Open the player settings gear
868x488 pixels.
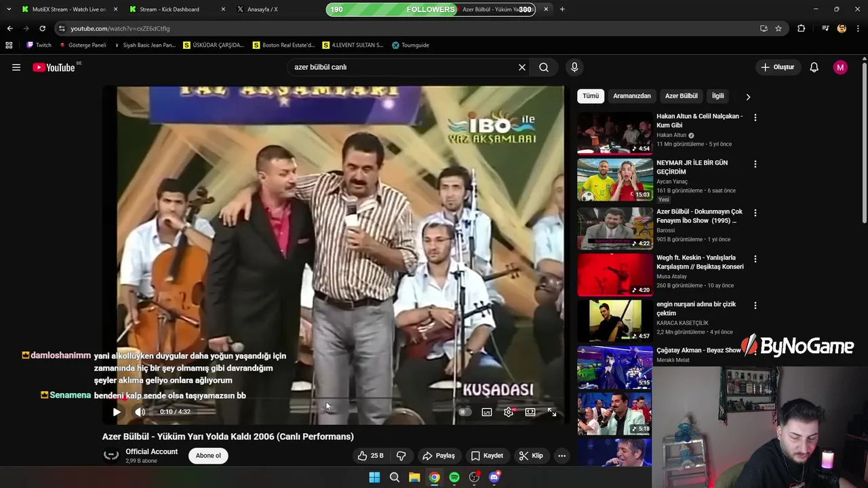pos(509,411)
